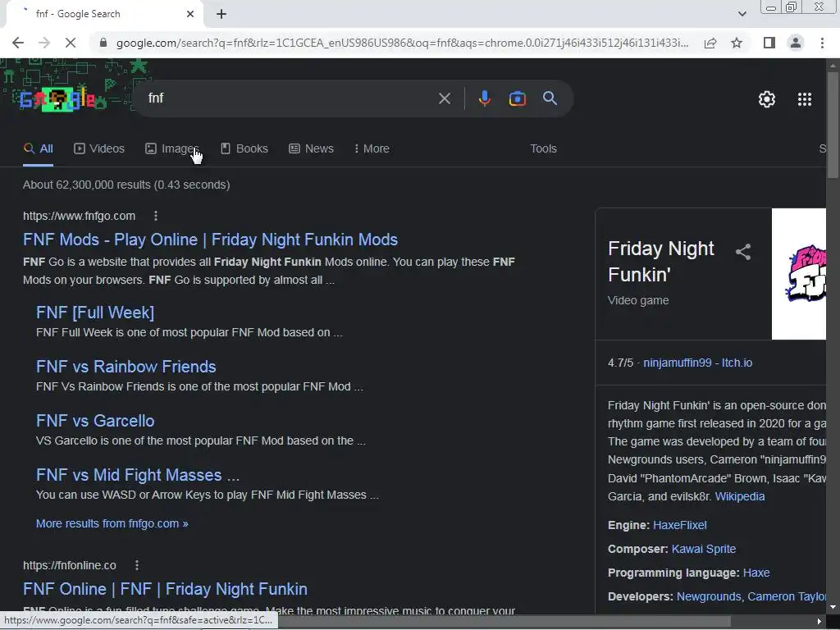This screenshot has width=840, height=630.
Task: Open the Friday Night Funkin' logo thumbnail
Action: point(799,274)
